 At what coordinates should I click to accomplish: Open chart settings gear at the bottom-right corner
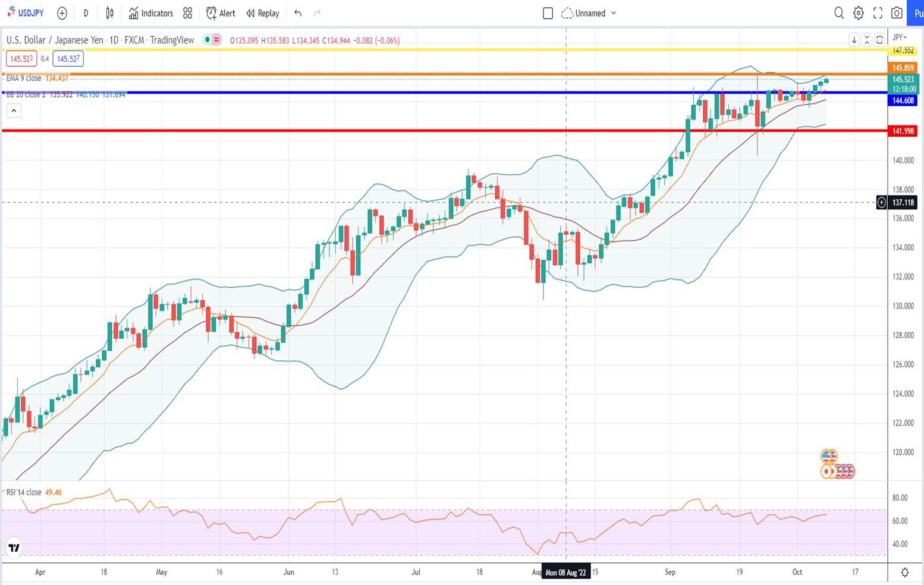coord(904,573)
